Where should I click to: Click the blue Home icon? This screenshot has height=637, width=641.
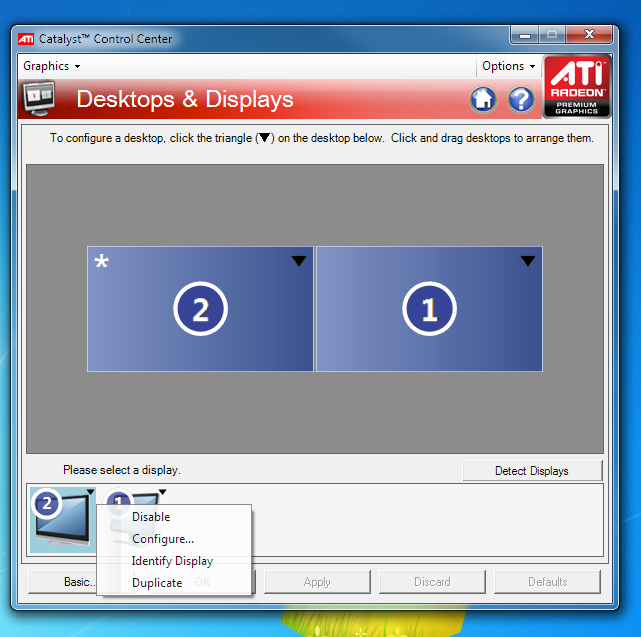click(483, 99)
